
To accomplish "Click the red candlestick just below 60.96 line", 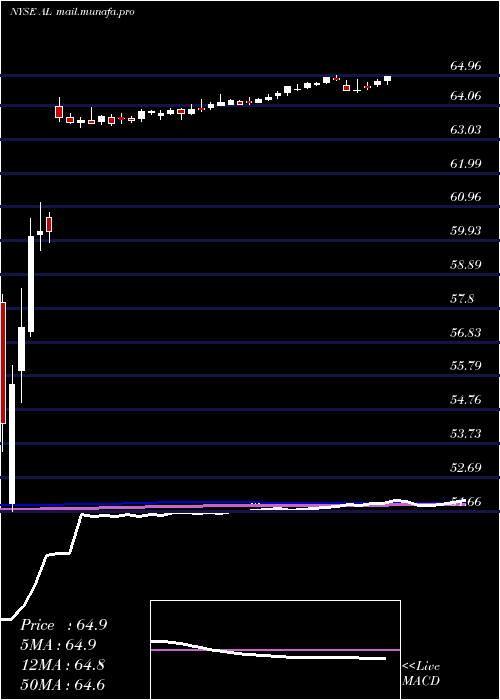I will click(49, 224).
